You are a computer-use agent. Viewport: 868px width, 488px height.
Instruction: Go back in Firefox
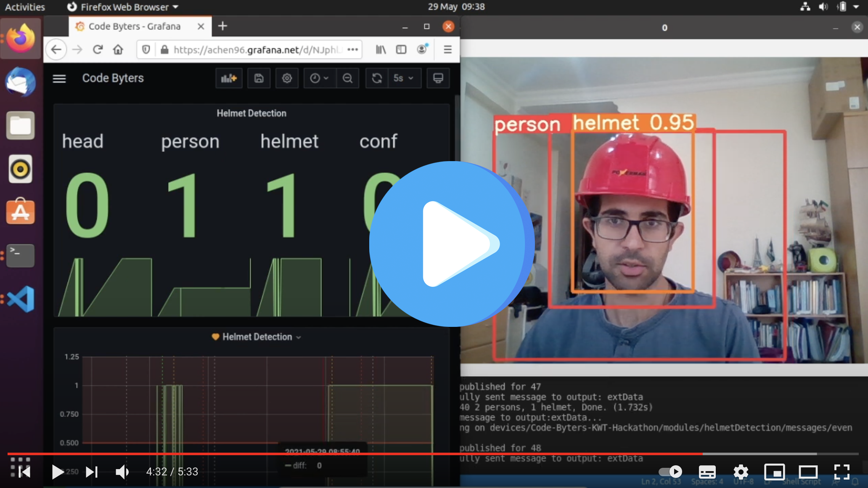56,50
